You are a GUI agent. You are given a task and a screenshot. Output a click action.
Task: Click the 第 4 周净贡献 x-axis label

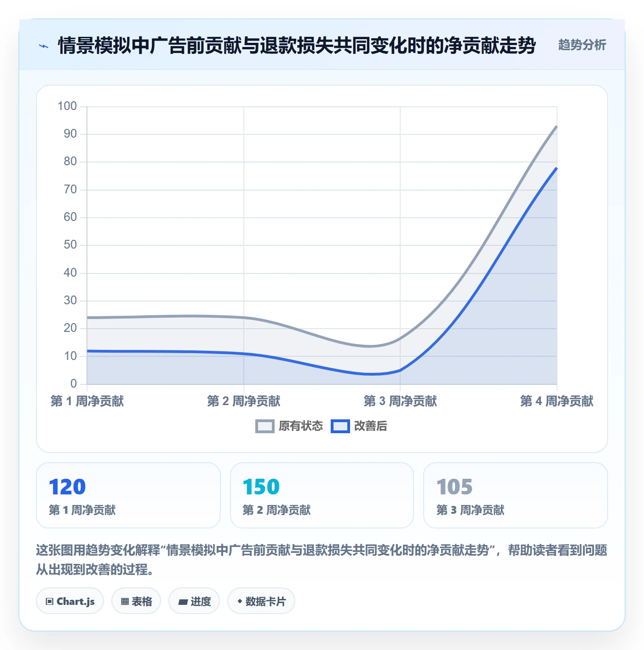tap(557, 401)
